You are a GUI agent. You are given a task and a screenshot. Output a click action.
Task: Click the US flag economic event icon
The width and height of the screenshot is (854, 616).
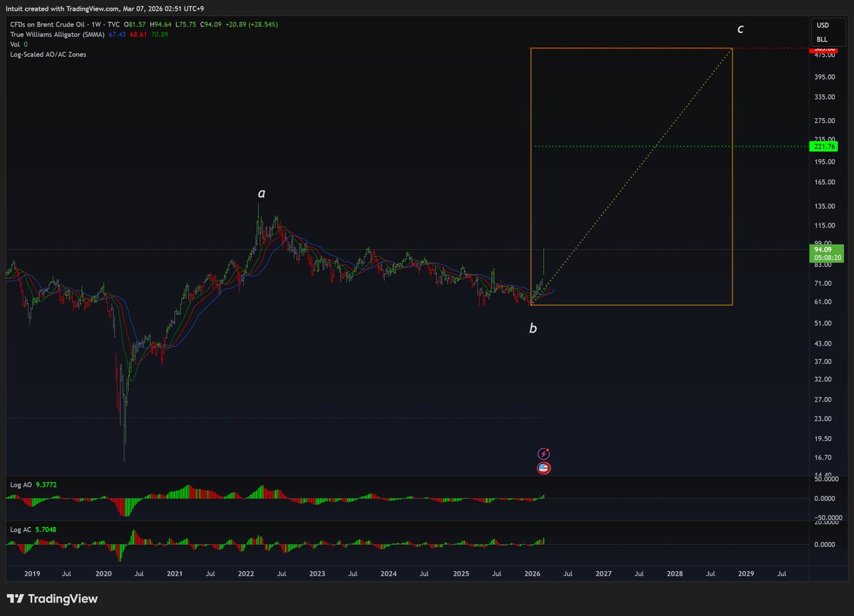tap(544, 468)
